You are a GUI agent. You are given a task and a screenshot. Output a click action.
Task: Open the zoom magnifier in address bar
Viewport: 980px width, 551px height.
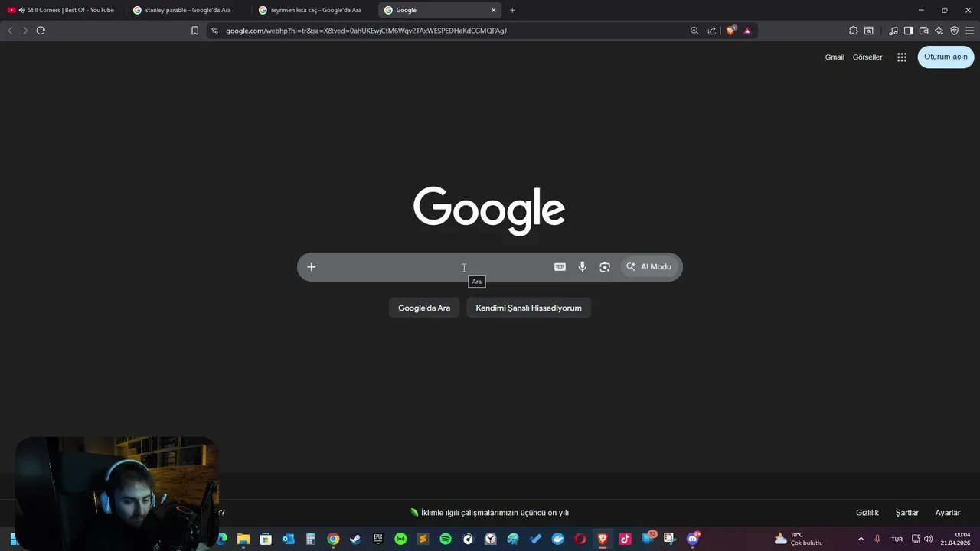coord(694,31)
